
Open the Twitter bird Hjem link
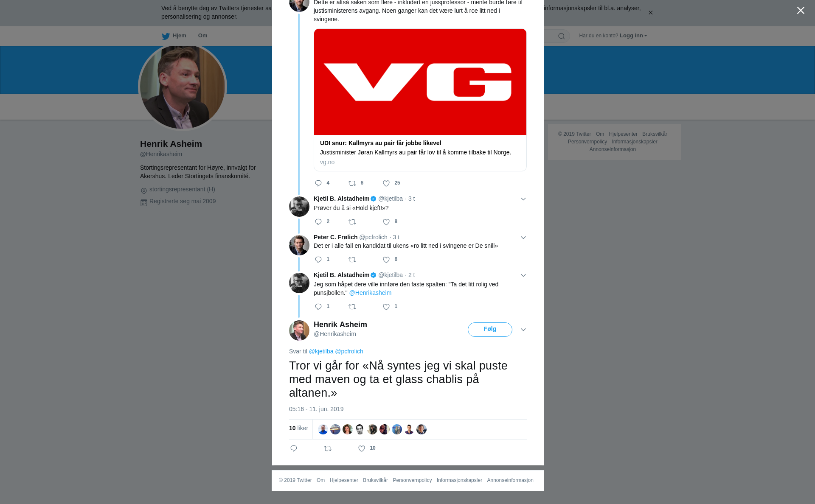point(174,36)
